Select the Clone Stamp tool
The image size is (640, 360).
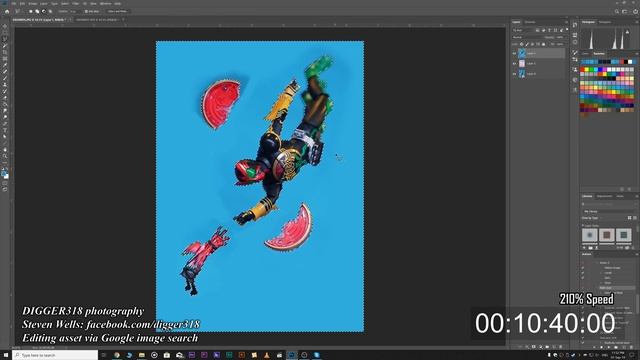pyautogui.click(x=5, y=84)
